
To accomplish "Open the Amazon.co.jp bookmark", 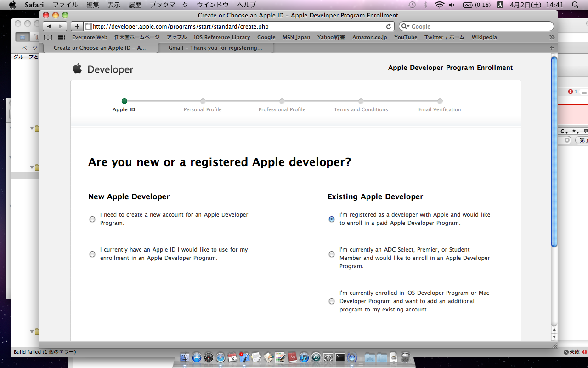I will [x=370, y=37].
